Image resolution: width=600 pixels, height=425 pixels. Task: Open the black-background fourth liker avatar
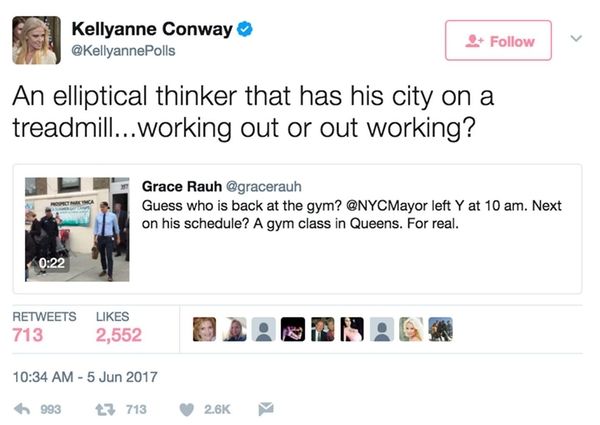[x=293, y=329]
